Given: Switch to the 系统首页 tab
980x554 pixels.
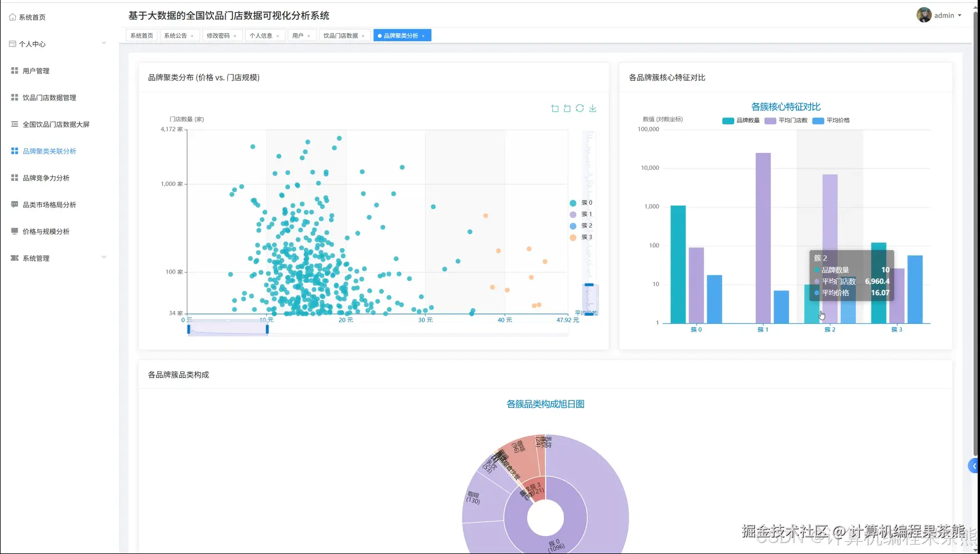Looking at the screenshot, I should (141, 36).
